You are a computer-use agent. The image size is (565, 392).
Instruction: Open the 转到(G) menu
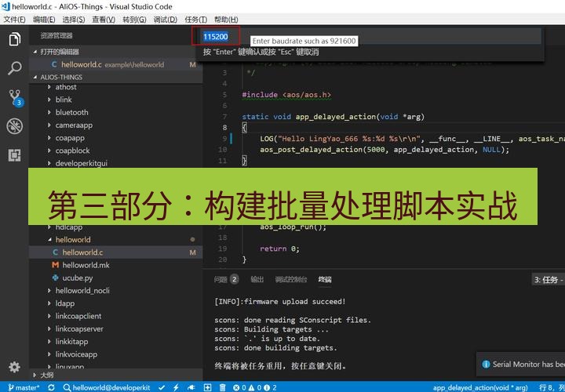(x=134, y=20)
